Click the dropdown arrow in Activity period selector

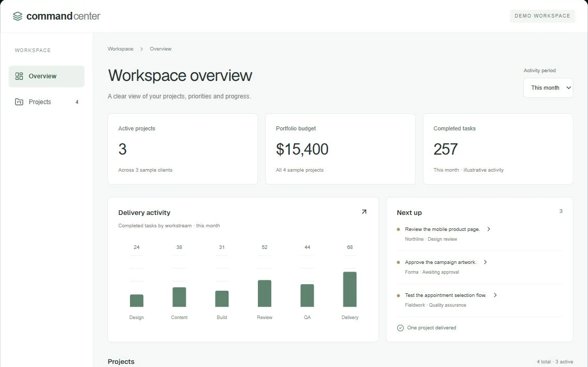point(568,88)
